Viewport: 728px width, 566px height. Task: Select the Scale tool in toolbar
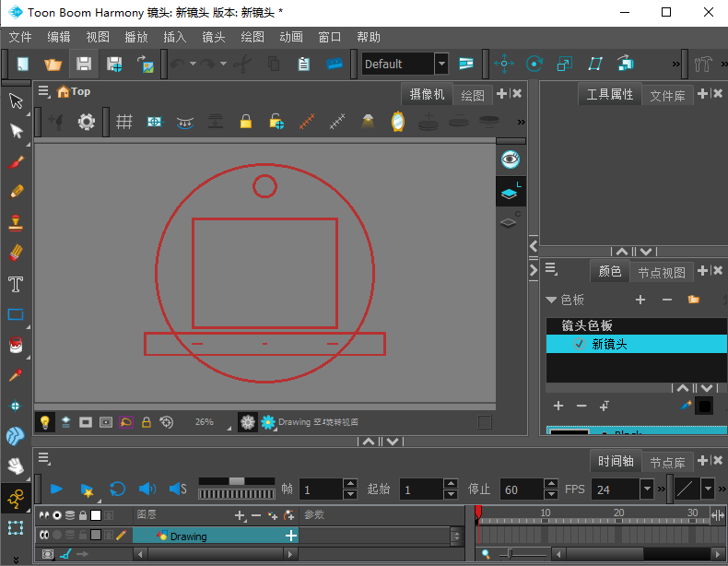click(x=565, y=64)
